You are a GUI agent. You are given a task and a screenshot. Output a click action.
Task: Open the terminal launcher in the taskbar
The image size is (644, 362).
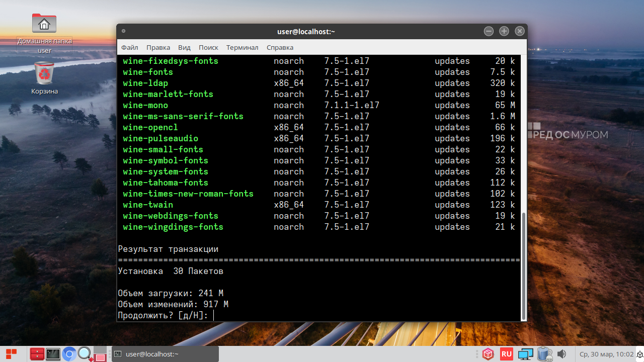(53, 354)
